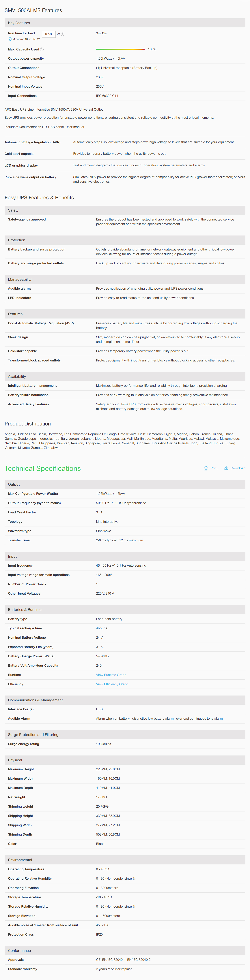The width and height of the screenshot is (250, 980).
Task: Click the download arrow icon
Action: click(226, 468)
